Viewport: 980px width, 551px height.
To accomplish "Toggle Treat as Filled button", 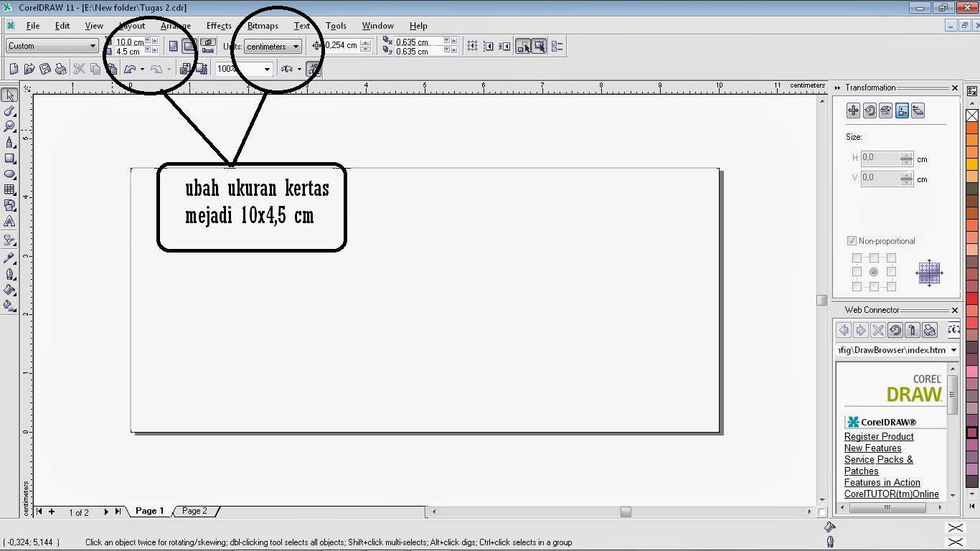I will [540, 46].
